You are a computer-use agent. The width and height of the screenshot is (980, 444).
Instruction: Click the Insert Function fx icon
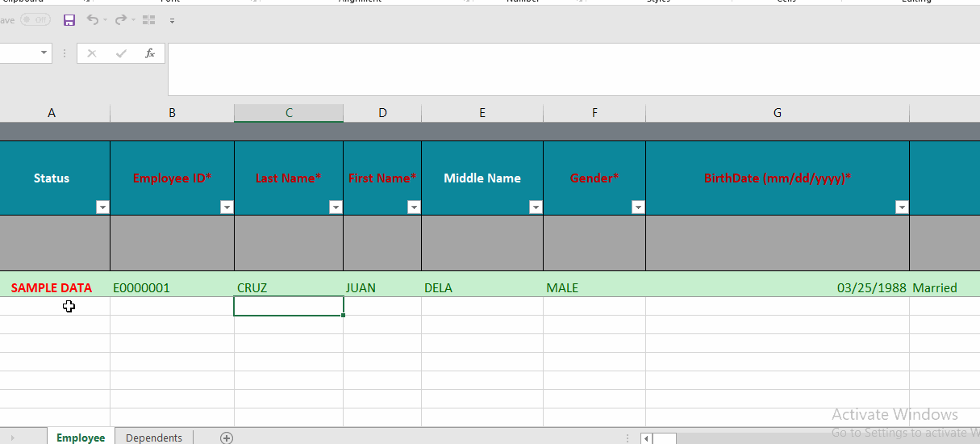[x=149, y=53]
